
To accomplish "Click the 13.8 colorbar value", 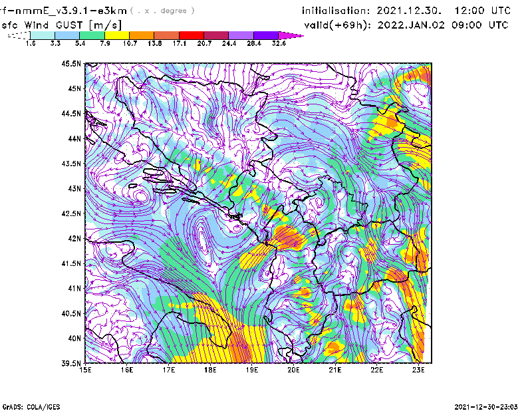I will pyautogui.click(x=155, y=43).
